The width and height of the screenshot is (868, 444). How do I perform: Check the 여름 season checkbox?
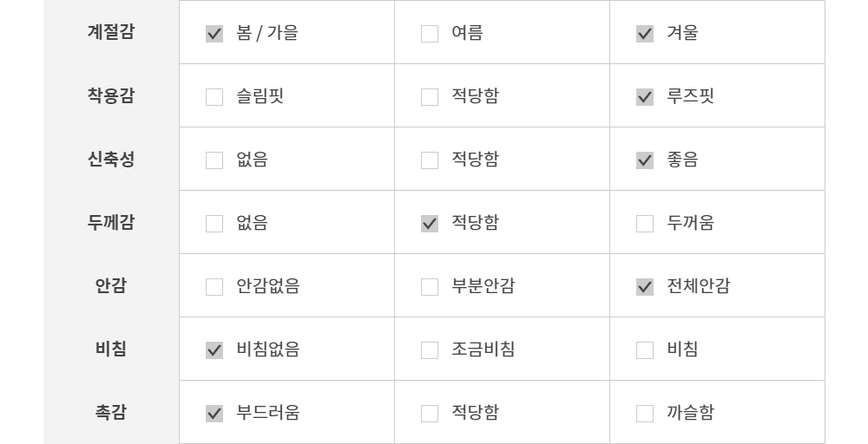[430, 34]
